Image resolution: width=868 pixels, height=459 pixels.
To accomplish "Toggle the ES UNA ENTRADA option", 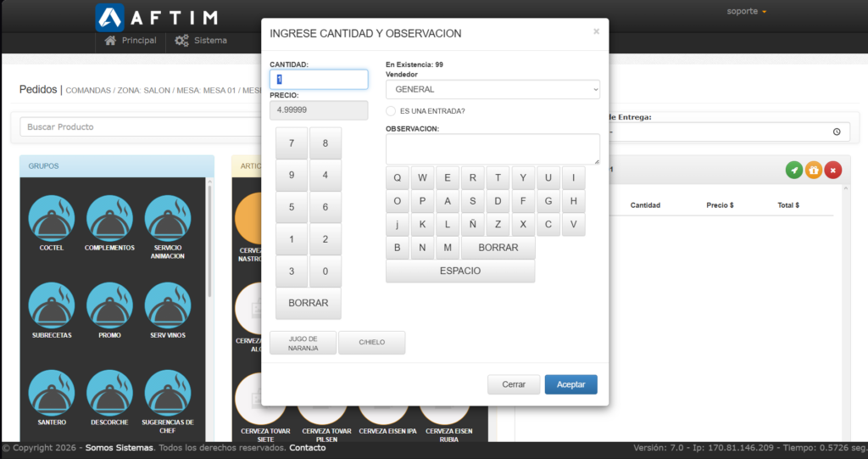I will tap(391, 111).
